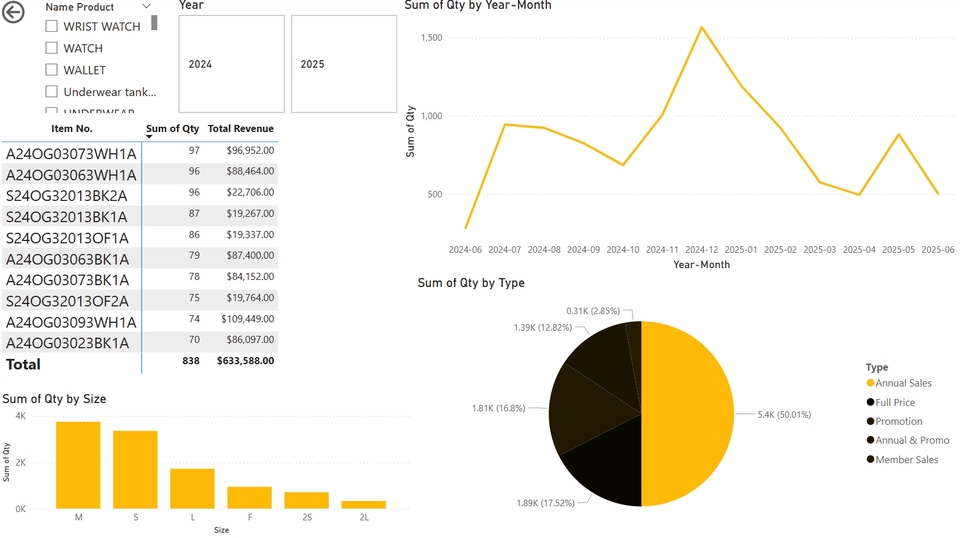
Task: Select the Underwear tank checkbox
Action: click(51, 92)
